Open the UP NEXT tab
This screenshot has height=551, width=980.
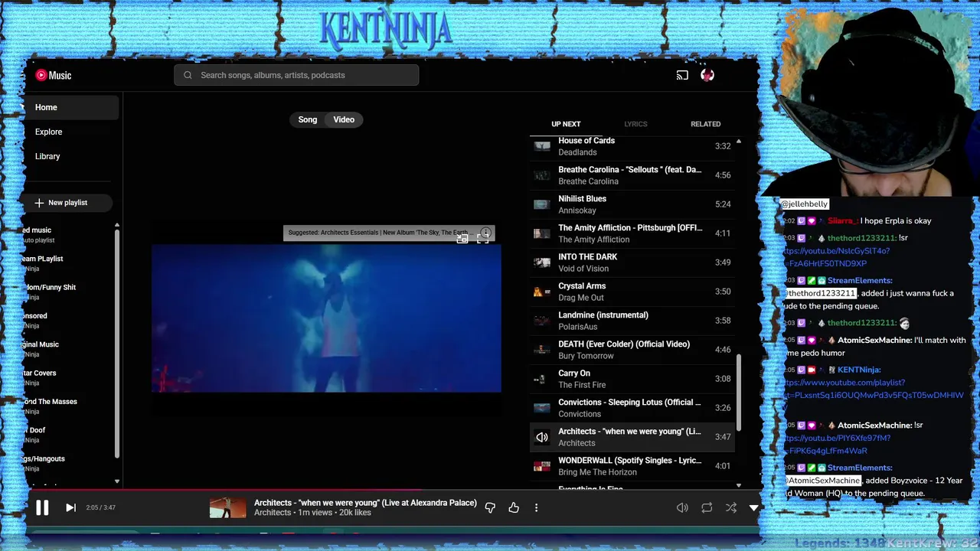point(566,124)
